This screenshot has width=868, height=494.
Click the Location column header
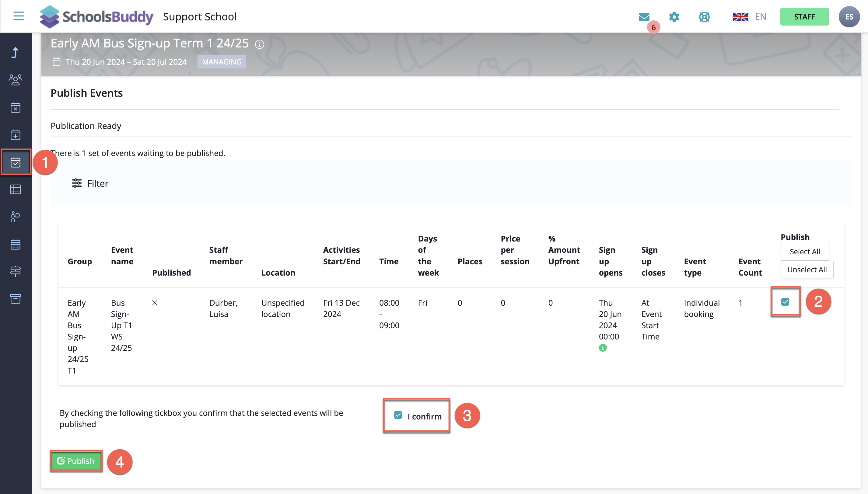[x=278, y=273]
